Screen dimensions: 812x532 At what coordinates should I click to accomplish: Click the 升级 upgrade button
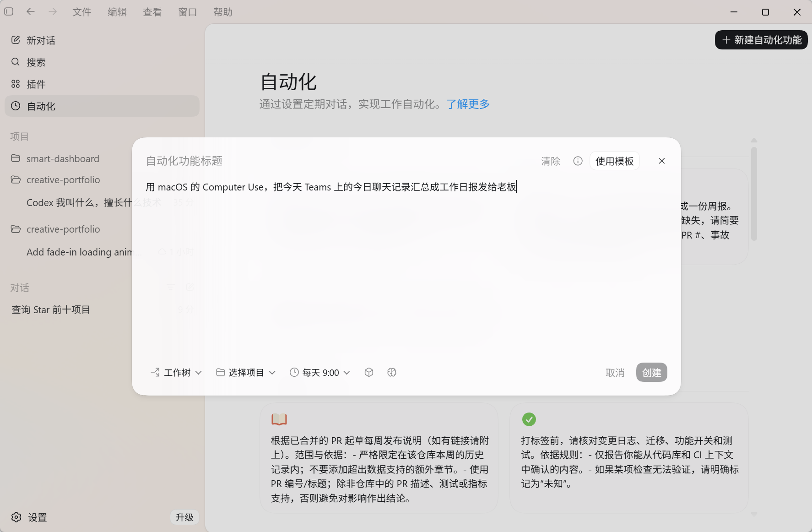[185, 517]
